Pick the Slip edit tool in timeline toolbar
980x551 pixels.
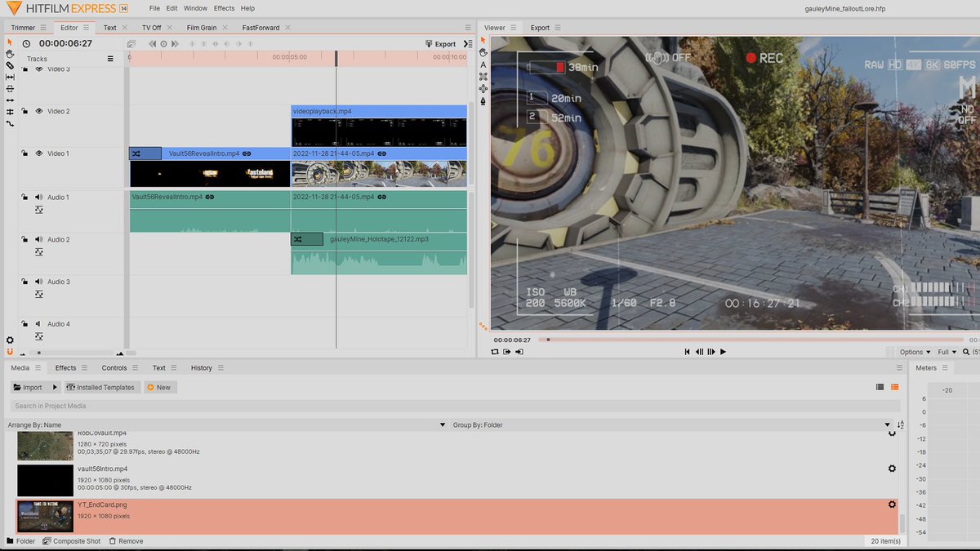[x=10, y=77]
